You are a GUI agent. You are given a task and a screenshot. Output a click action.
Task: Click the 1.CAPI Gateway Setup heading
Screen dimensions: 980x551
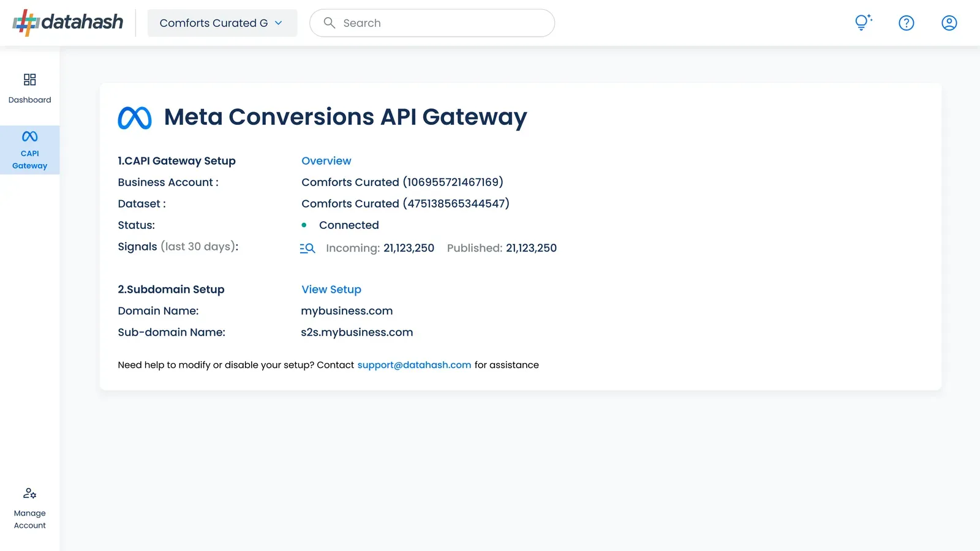coord(176,161)
